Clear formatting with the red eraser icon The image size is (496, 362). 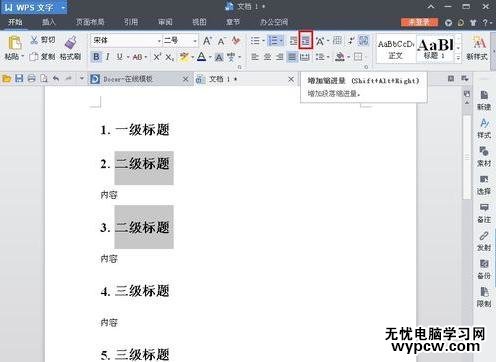click(236, 41)
